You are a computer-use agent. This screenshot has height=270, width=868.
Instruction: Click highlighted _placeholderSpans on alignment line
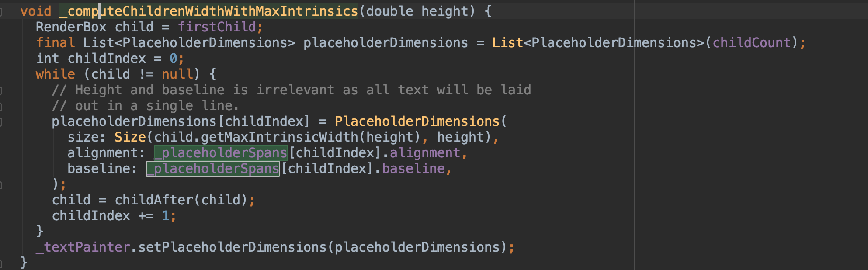click(x=221, y=153)
